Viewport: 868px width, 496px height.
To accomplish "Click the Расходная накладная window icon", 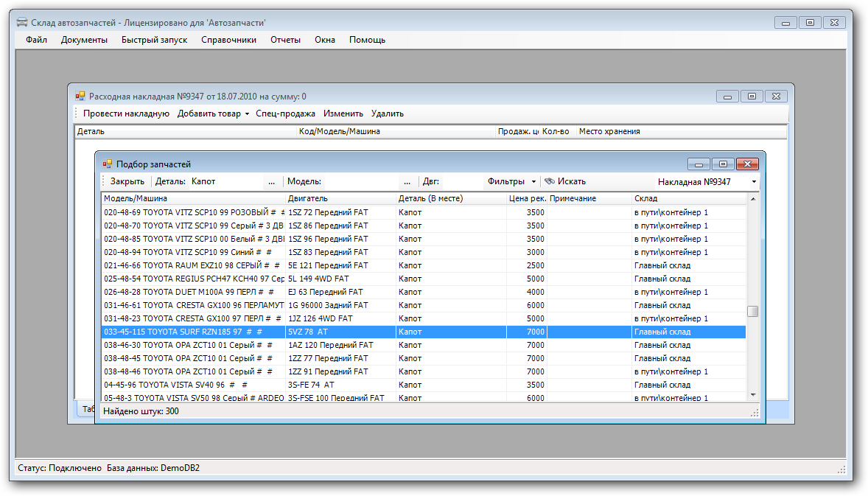I will [80, 96].
